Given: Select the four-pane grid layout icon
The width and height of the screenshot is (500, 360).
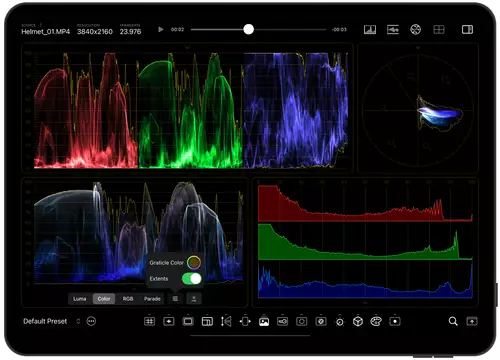Looking at the screenshot, I should [439, 30].
